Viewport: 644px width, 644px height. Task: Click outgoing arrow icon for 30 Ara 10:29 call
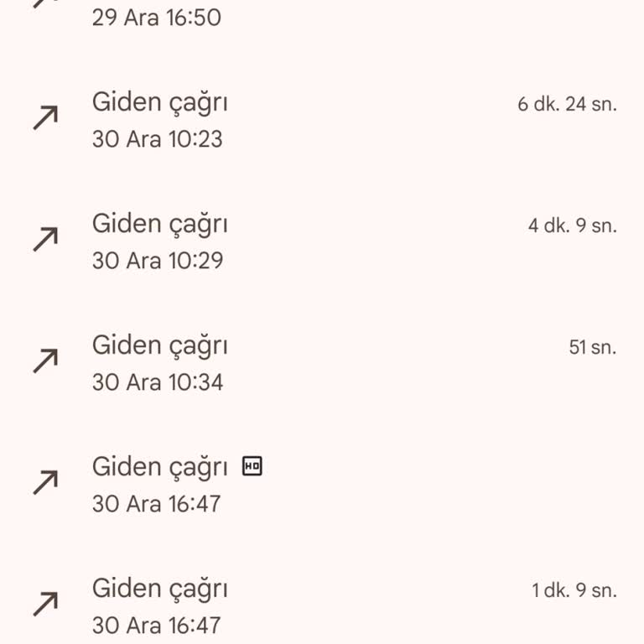[45, 240]
